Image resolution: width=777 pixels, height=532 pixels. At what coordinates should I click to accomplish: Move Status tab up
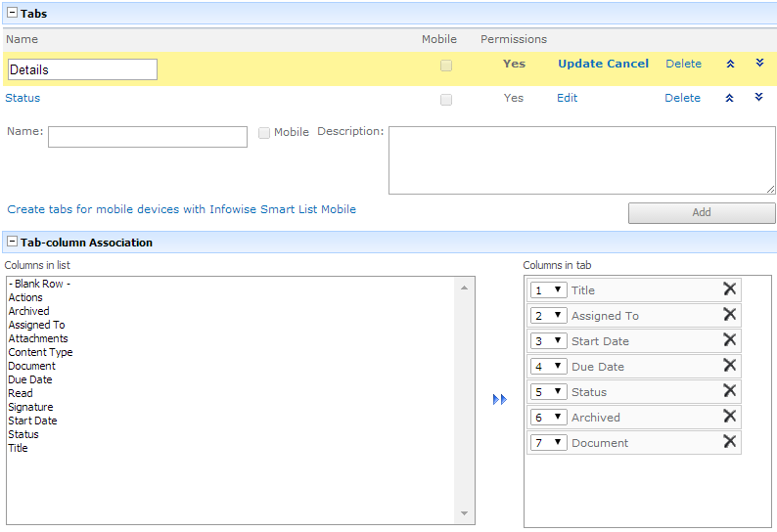tap(729, 98)
